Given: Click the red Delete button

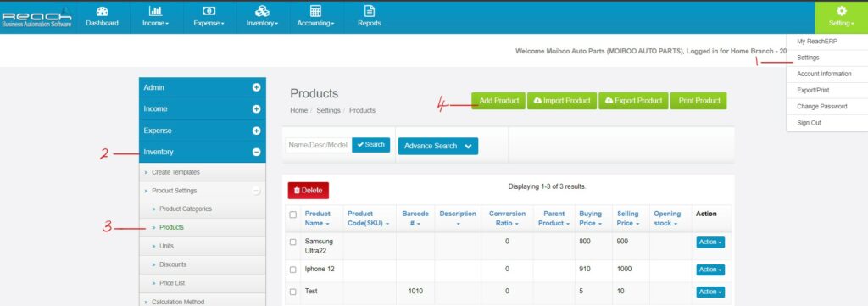Looking at the screenshot, I should pos(309,191).
